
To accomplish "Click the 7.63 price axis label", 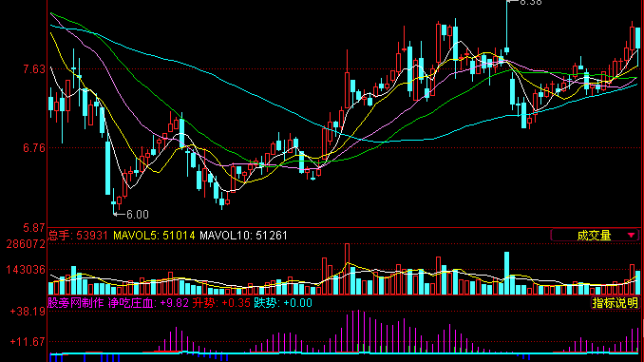I will tap(34, 69).
